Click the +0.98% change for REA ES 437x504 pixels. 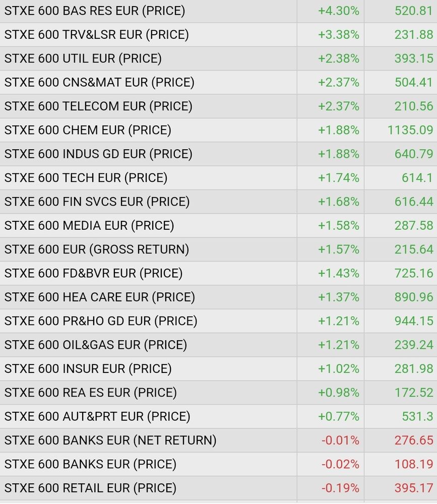338,393
